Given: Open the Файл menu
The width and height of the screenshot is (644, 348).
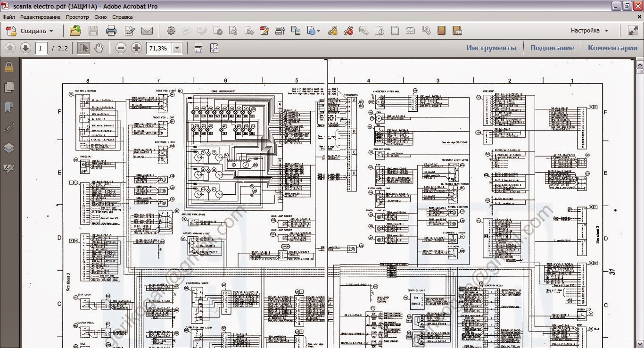Looking at the screenshot, I should (x=8, y=17).
